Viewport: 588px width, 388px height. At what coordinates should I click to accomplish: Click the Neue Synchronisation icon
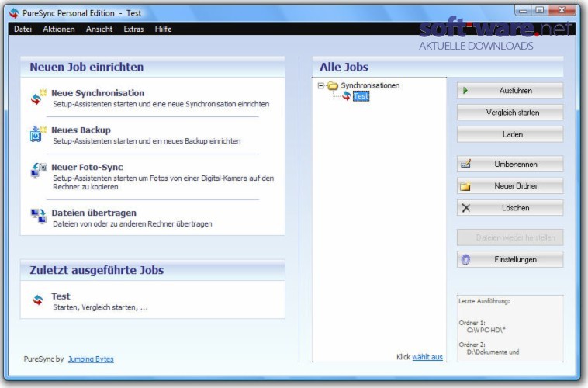tap(38, 97)
